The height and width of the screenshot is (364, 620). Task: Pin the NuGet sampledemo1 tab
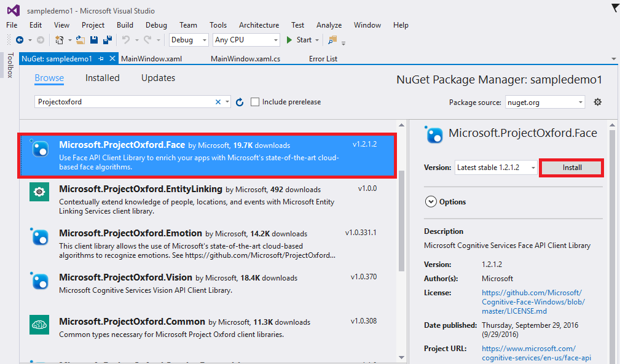pos(101,59)
